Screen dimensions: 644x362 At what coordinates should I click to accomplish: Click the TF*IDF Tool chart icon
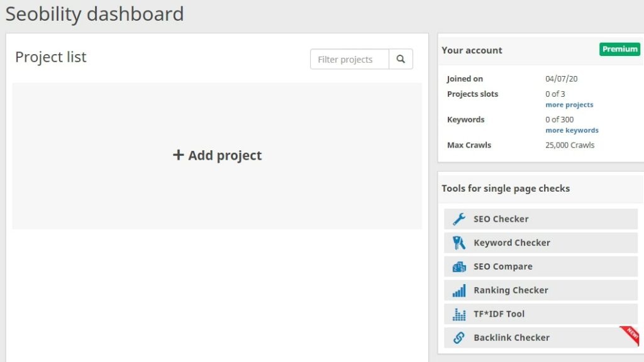point(458,314)
